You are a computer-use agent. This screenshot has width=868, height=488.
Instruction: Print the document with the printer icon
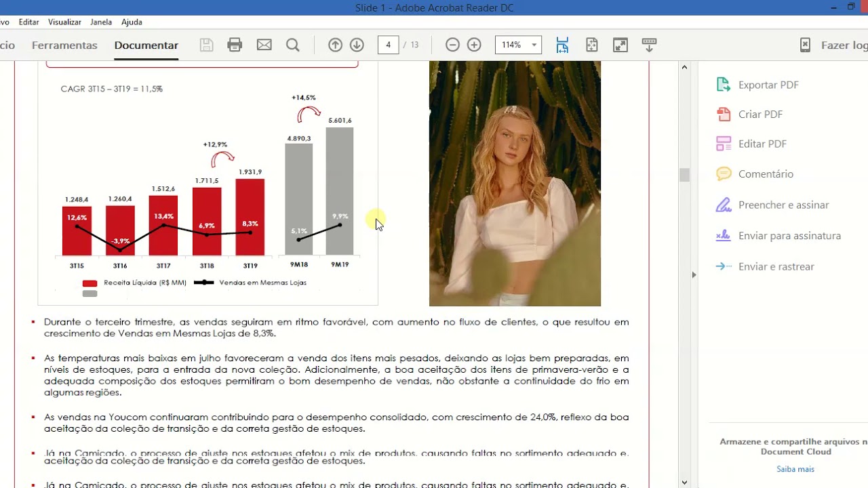click(235, 45)
